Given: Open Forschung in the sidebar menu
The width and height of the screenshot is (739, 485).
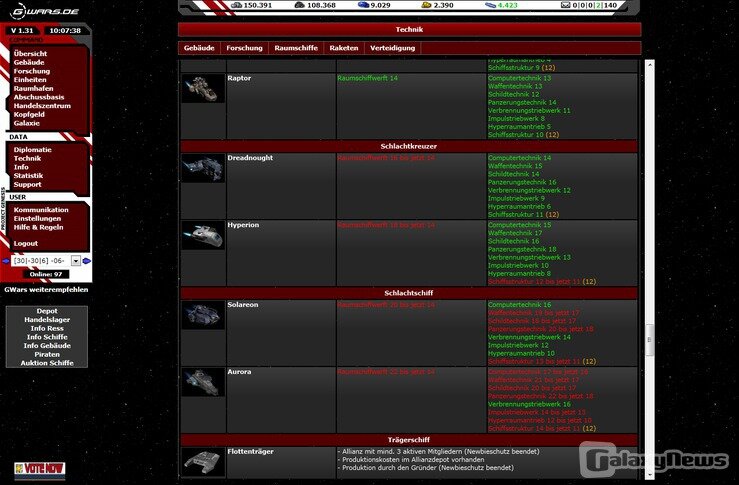Looking at the screenshot, I should pos(32,71).
